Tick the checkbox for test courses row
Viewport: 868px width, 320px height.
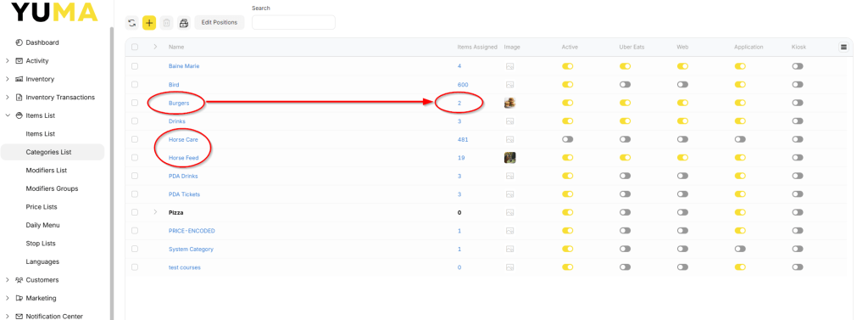(135, 267)
